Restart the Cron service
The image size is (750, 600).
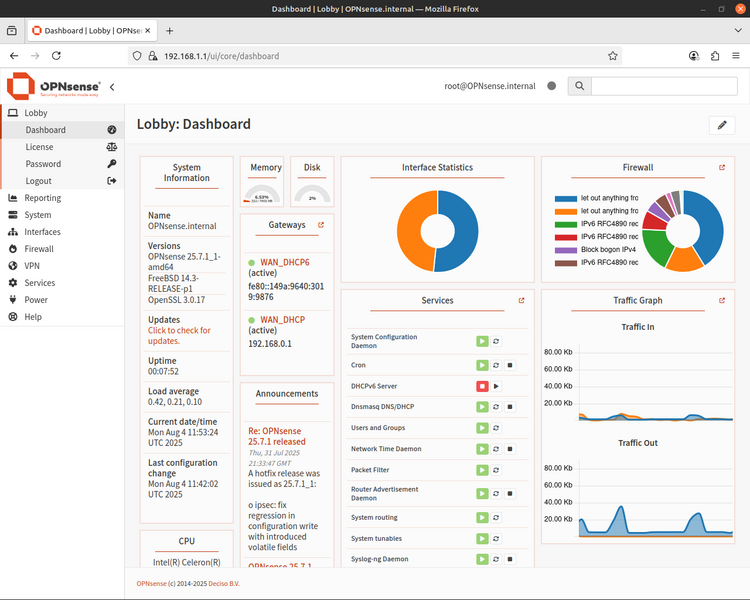(496, 365)
